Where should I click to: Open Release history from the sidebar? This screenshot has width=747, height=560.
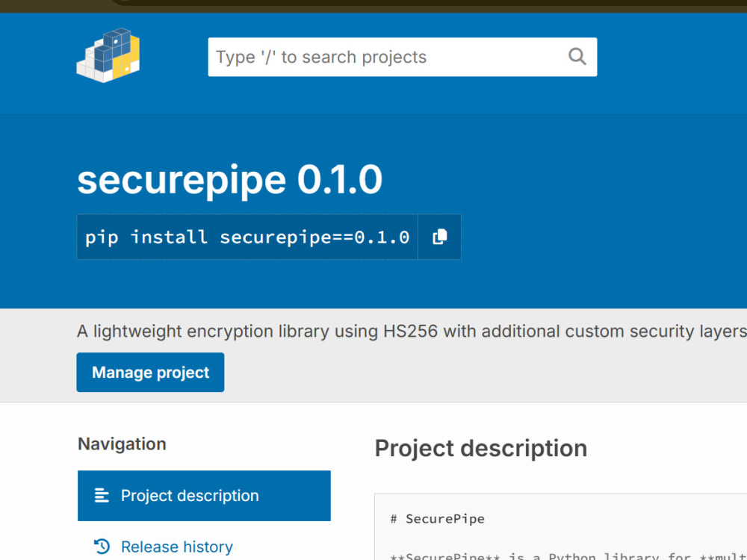point(176,546)
